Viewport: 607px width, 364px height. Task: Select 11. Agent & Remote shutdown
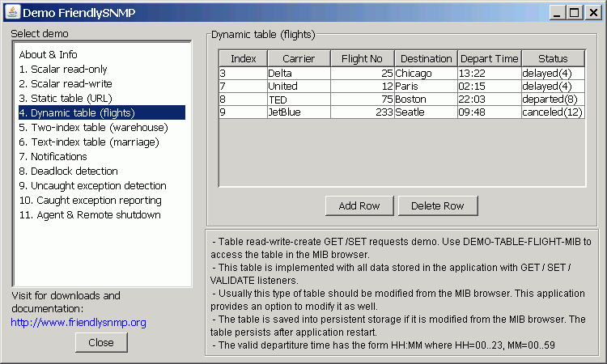(102, 214)
